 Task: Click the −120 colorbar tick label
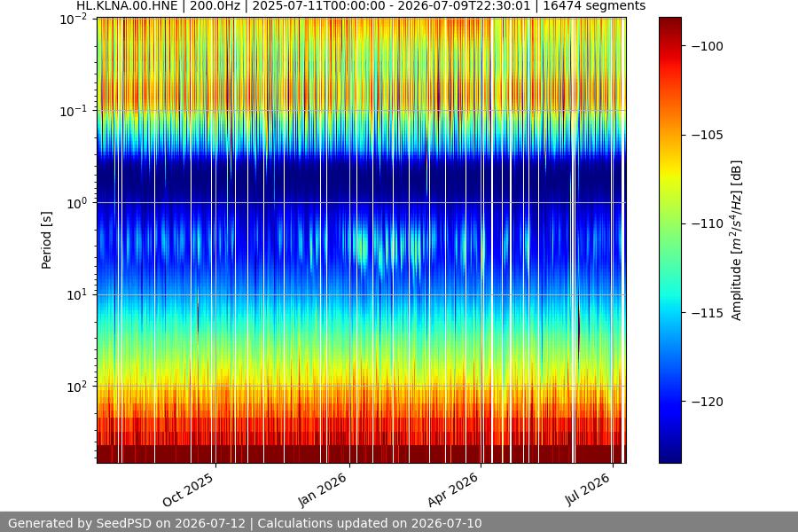coord(708,402)
